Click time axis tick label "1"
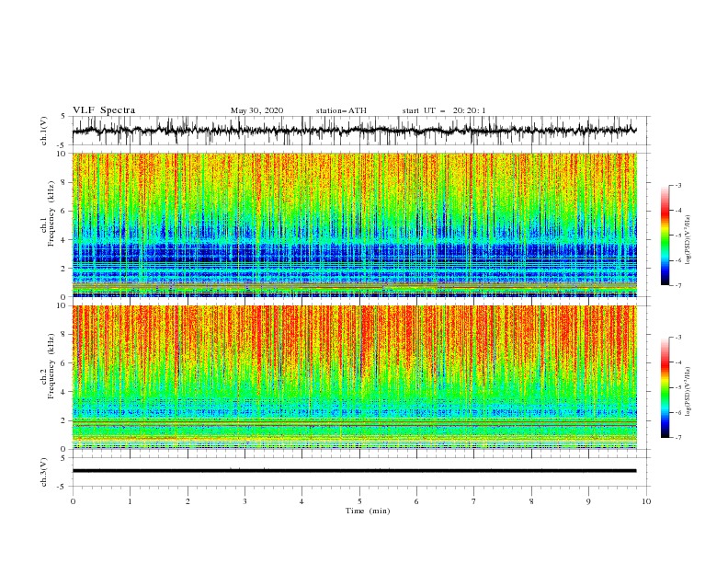The width and height of the screenshot is (728, 563). [130, 501]
